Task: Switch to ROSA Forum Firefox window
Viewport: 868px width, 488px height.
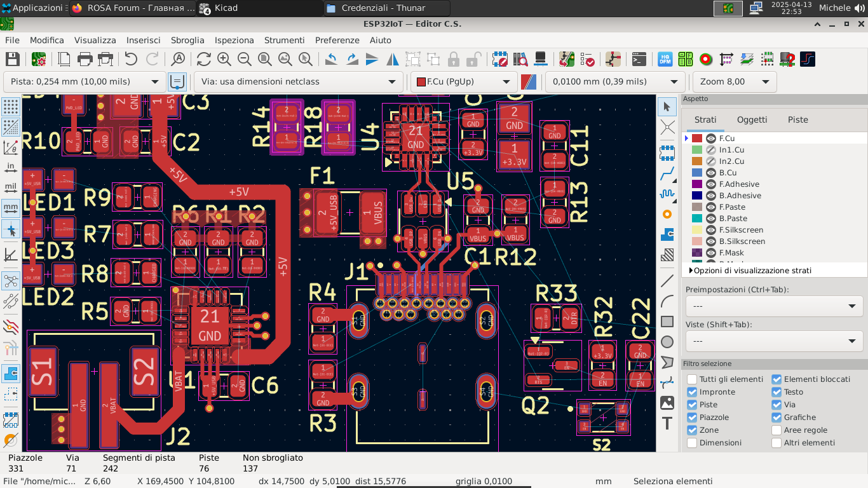Action: click(x=133, y=8)
